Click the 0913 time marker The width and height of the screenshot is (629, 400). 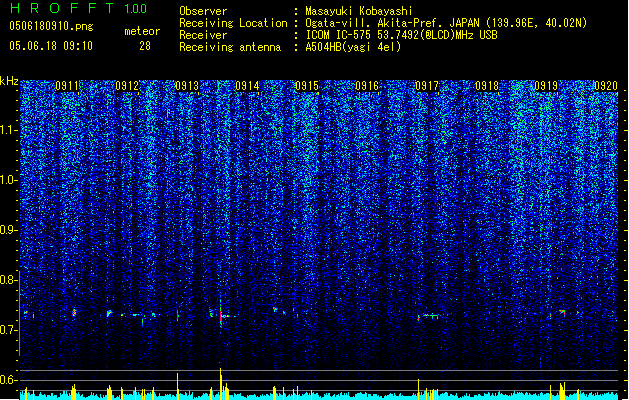point(187,86)
